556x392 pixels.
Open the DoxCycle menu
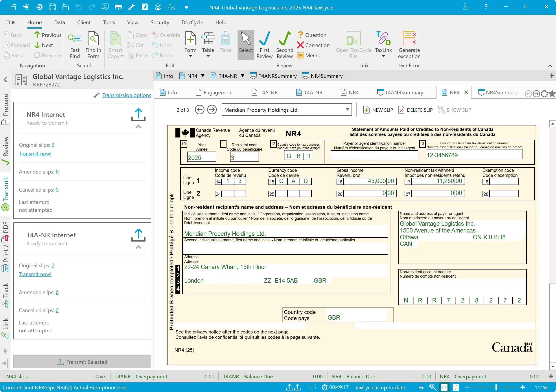tap(192, 22)
